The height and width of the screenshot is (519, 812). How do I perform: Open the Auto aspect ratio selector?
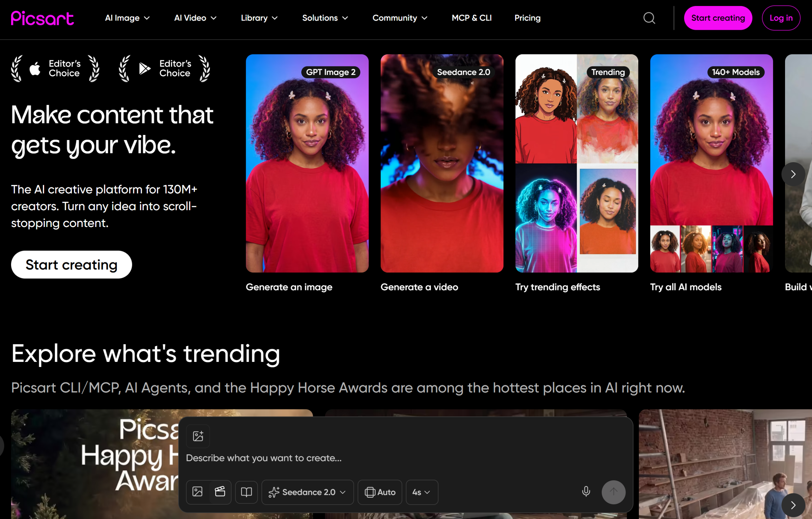point(380,492)
